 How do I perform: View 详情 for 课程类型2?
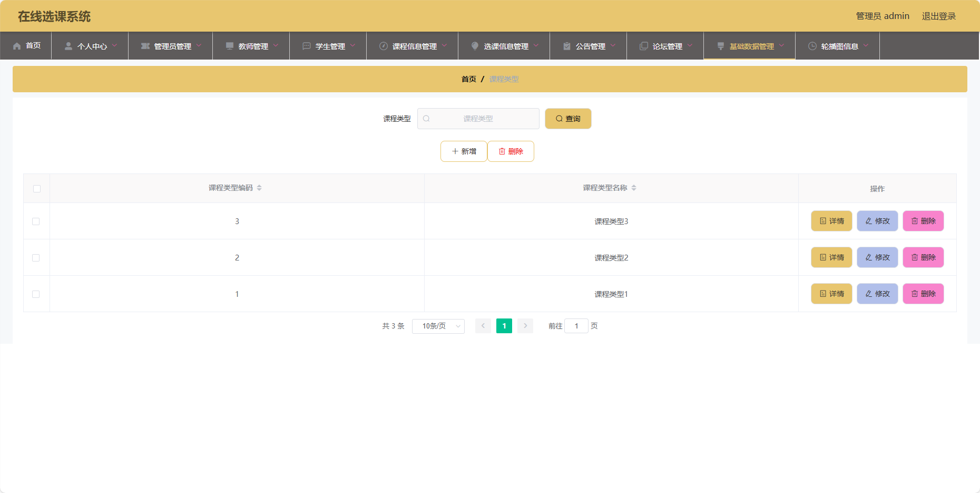tap(831, 257)
